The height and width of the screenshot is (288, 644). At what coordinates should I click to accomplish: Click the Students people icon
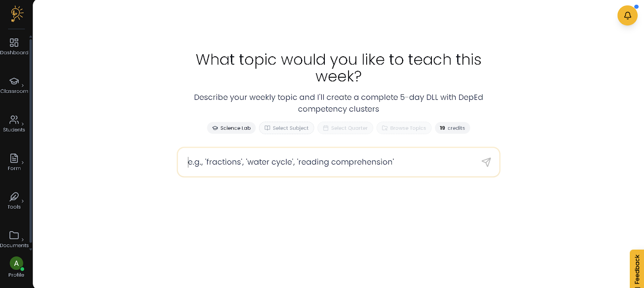coord(14,120)
